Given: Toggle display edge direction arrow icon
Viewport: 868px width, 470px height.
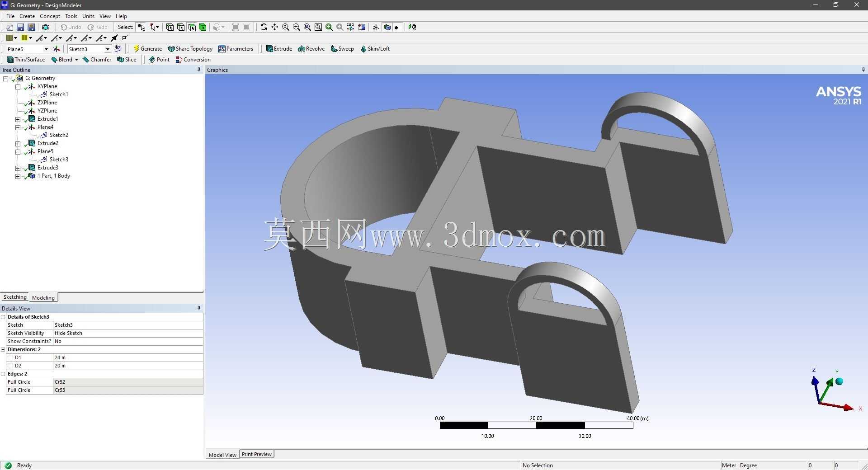Looking at the screenshot, I should 114,38.
